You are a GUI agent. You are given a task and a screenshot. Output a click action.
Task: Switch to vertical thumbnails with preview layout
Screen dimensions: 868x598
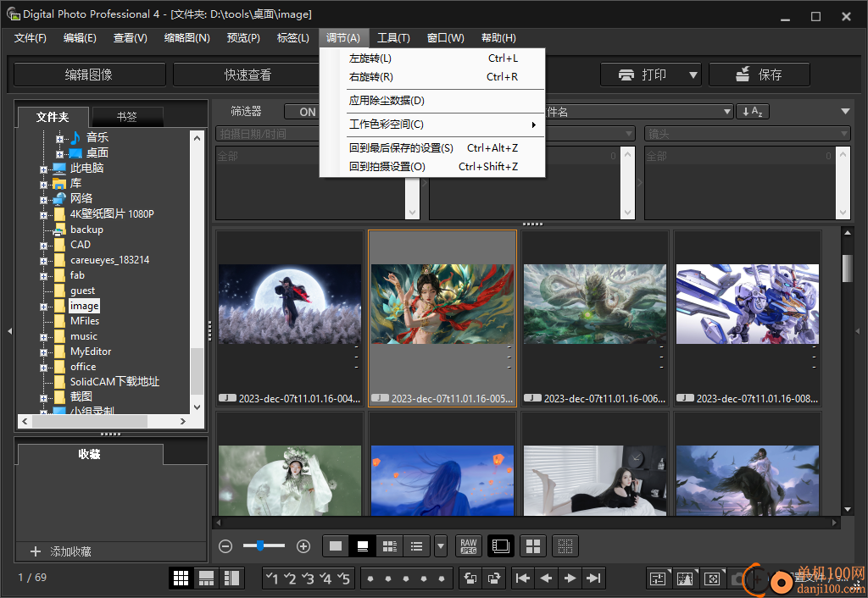point(231,579)
